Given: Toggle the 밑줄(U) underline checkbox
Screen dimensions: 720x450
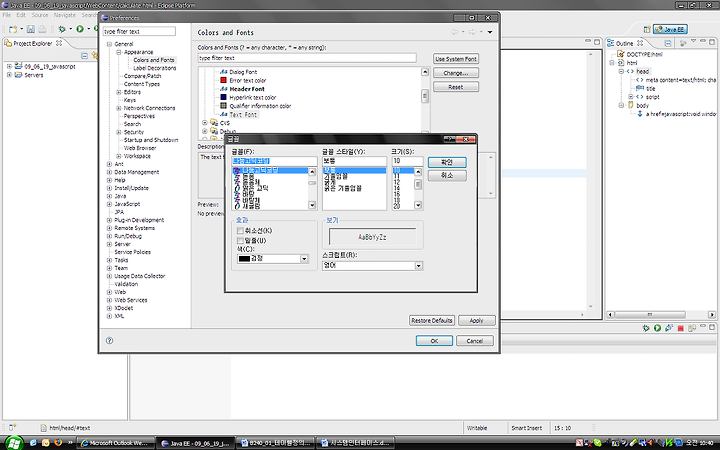Looking at the screenshot, I should pyautogui.click(x=240, y=241).
